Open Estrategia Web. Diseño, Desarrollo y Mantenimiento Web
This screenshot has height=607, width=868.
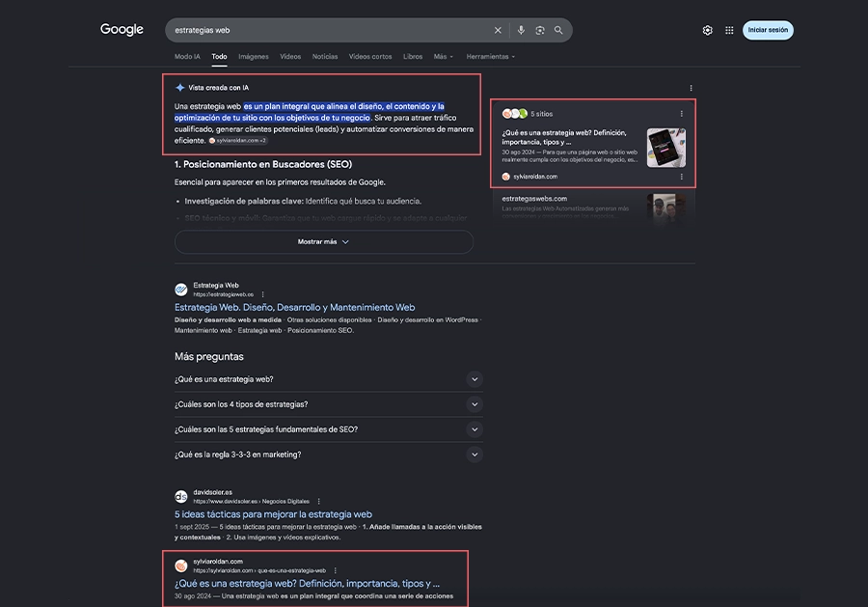[294, 308]
